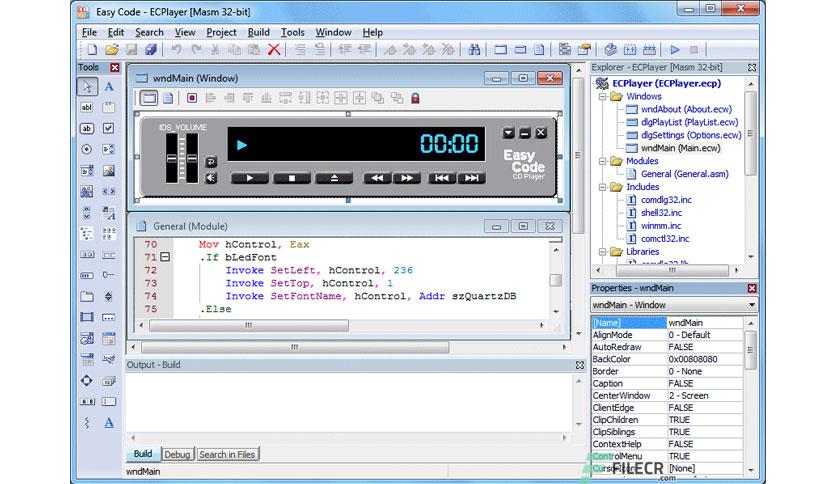
Task: Click the rewind button on the CD player
Action: [x=377, y=178]
